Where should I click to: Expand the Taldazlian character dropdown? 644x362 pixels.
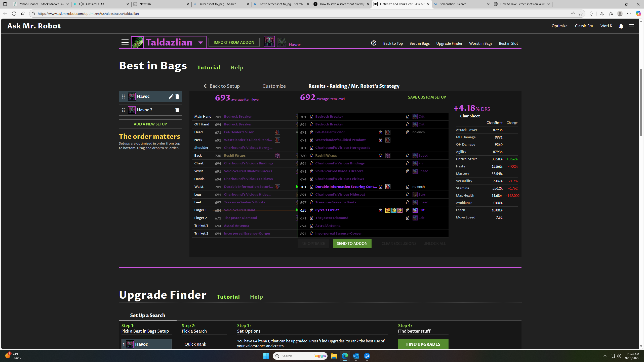coord(200,42)
